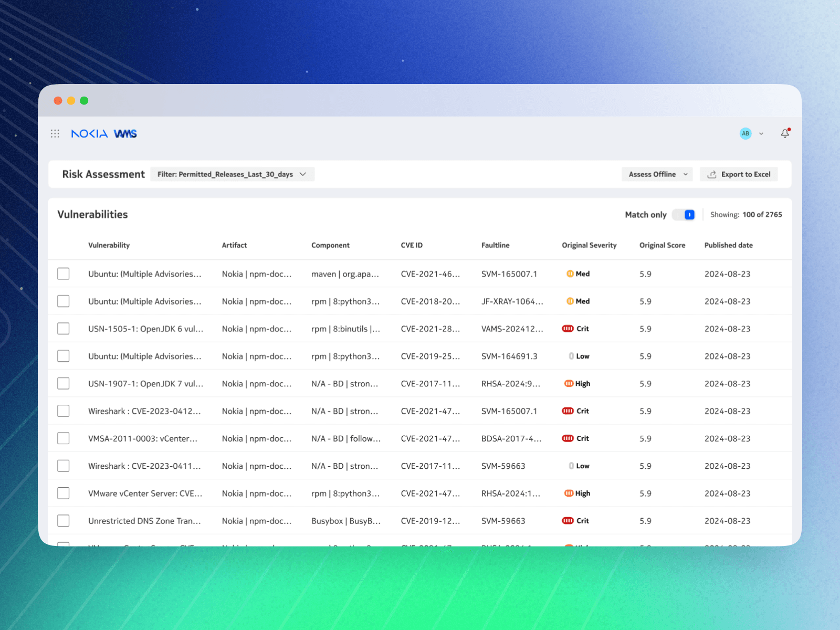Click the AB user avatar
This screenshot has width=840, height=630.
point(745,133)
